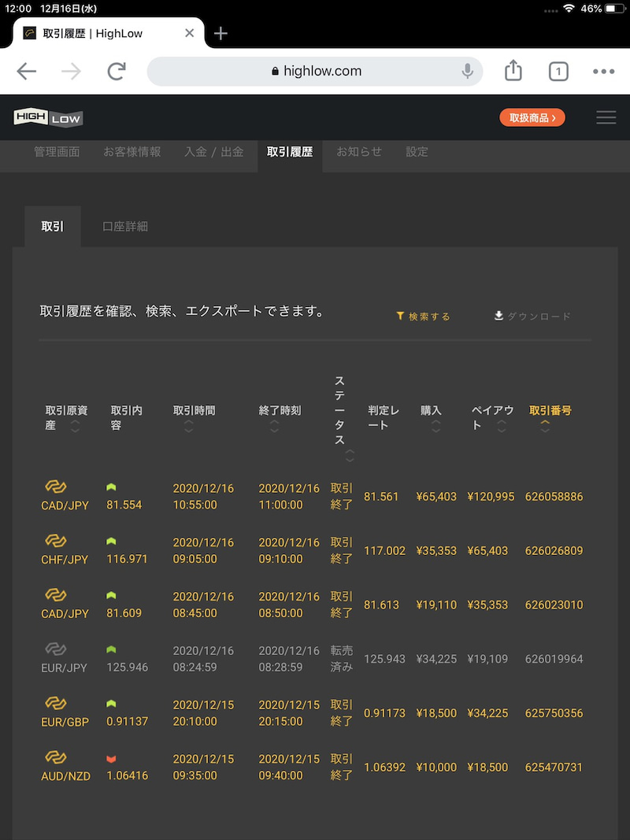Viewport: 630px width, 840px height.
Task: Click rate value 117.002
Action: [384, 551]
